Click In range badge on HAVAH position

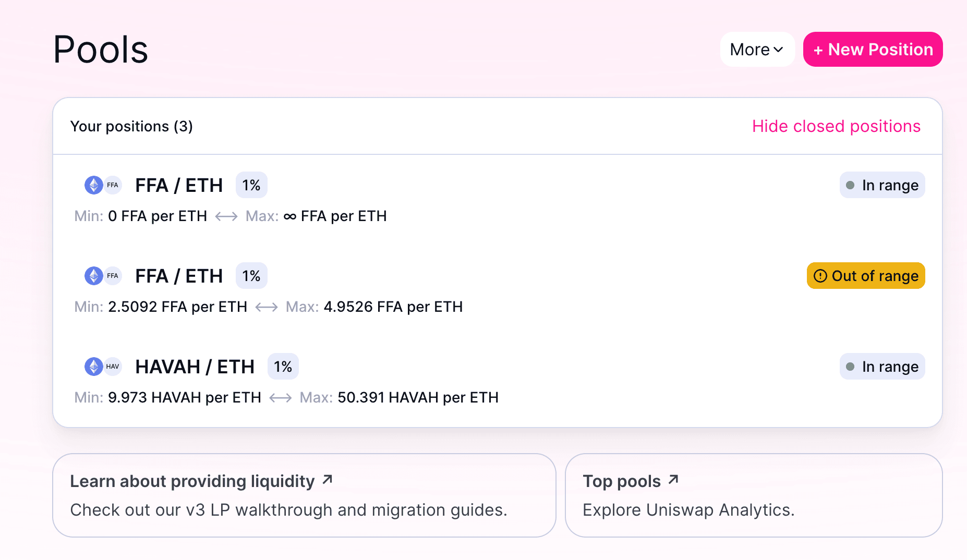[x=882, y=367]
